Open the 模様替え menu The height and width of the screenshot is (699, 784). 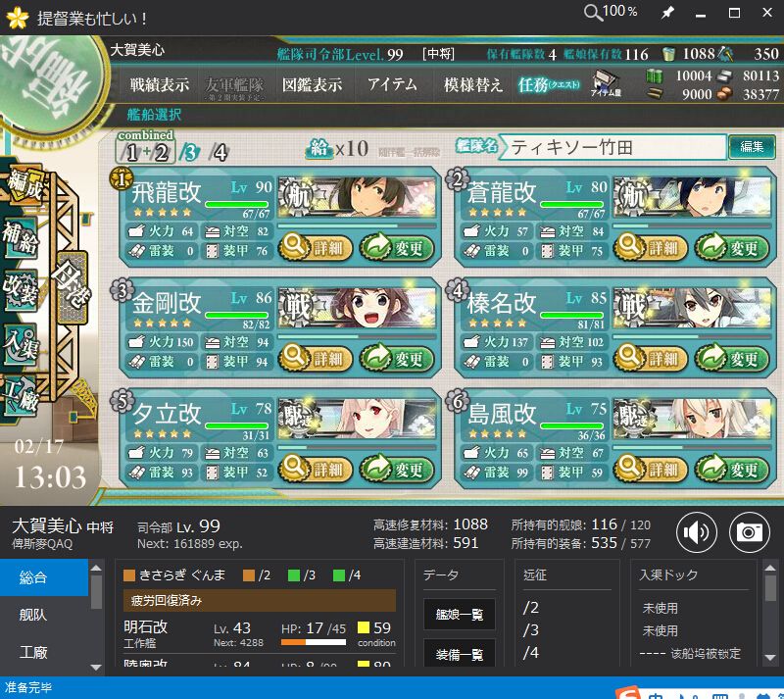(472, 84)
